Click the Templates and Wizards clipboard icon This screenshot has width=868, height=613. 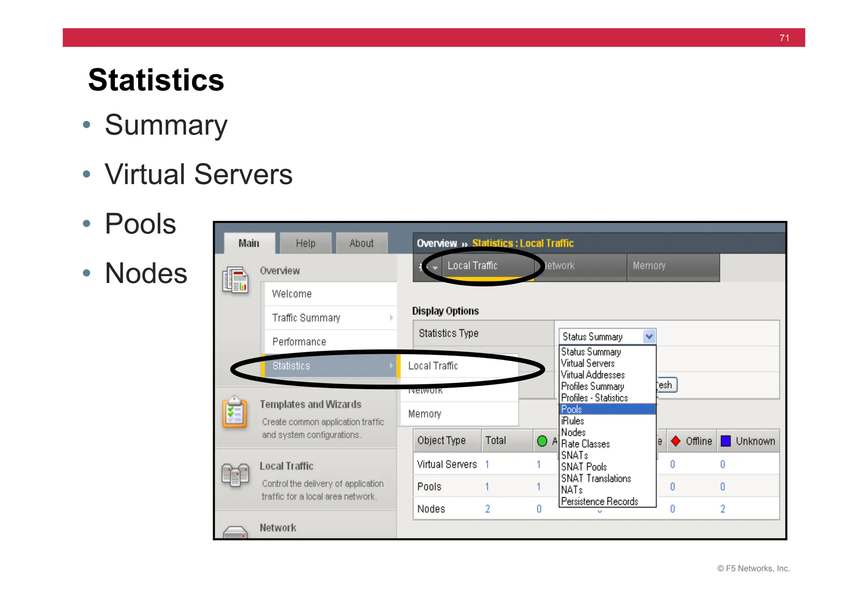[234, 413]
